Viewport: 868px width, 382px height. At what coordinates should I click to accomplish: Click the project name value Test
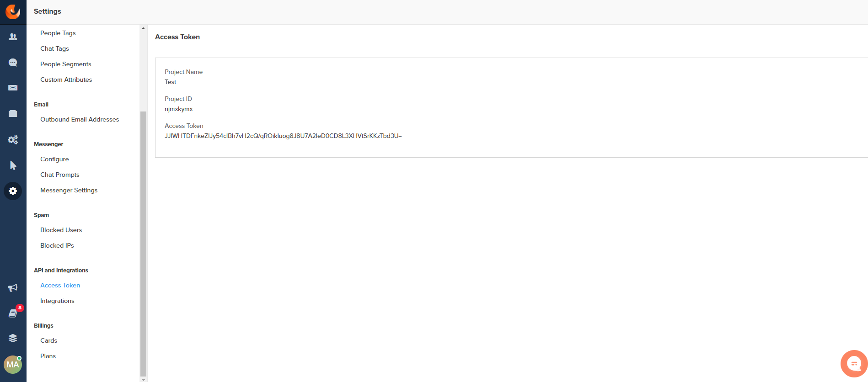[171, 82]
